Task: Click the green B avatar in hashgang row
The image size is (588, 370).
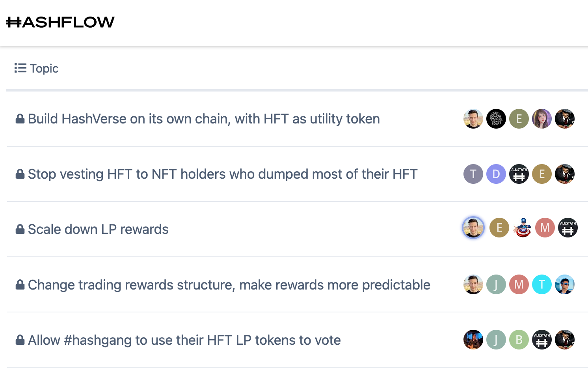Action: pos(519,340)
